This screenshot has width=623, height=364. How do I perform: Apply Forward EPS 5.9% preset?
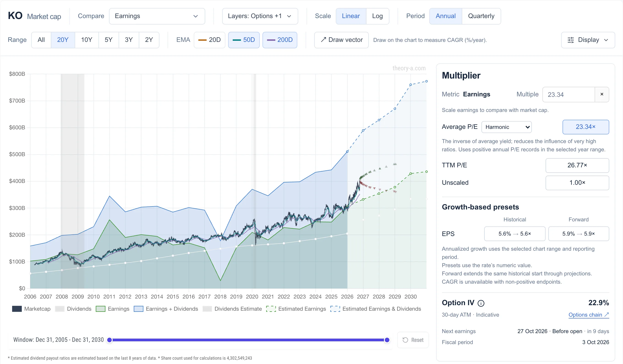point(579,234)
